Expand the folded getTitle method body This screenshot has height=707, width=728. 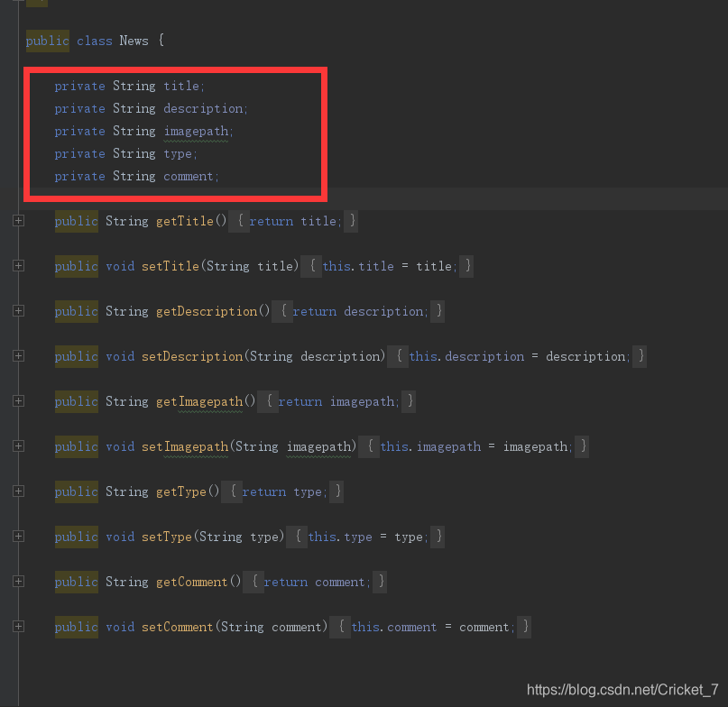click(x=18, y=220)
